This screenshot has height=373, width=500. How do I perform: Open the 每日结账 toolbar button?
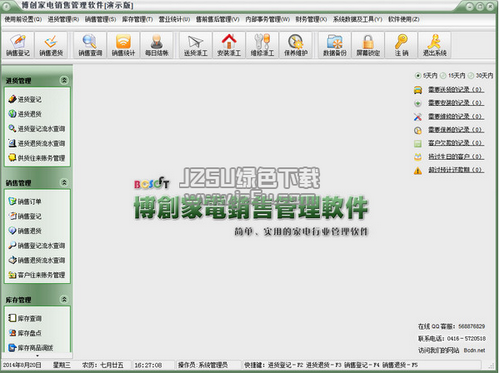point(157,45)
